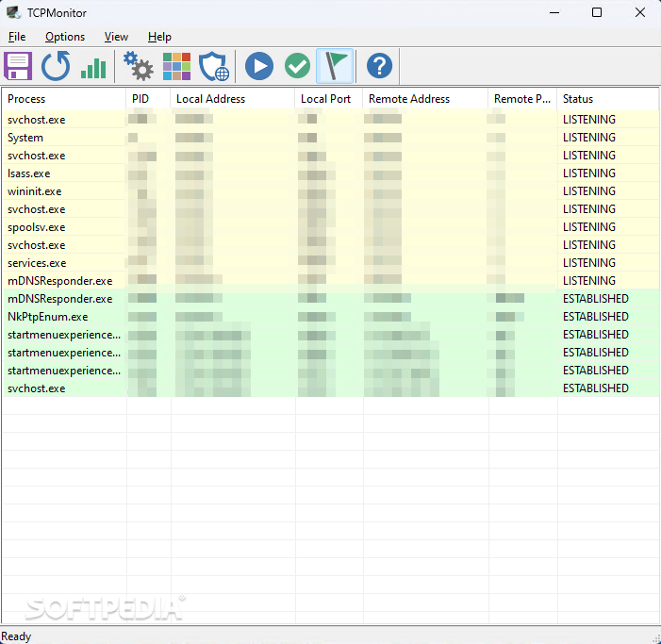Open the File menu

(x=17, y=37)
